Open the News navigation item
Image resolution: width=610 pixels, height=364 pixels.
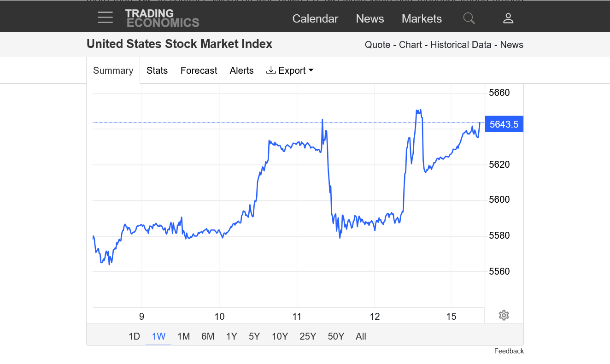370,18
